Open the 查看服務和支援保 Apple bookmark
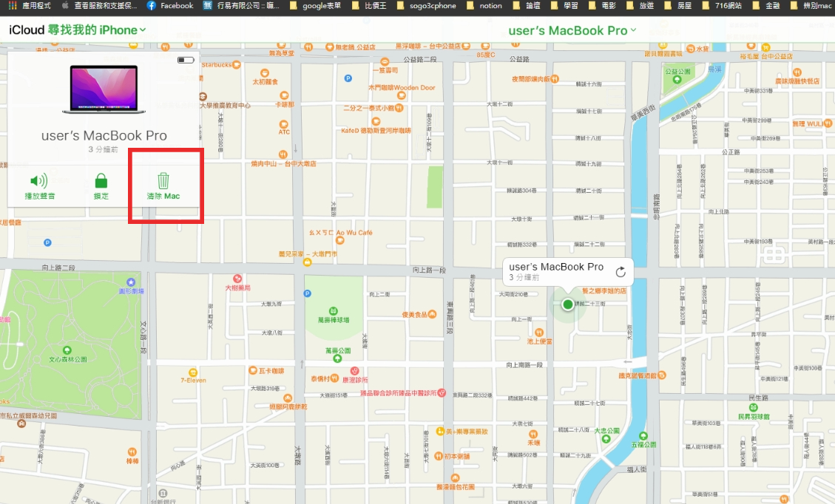The height and width of the screenshot is (504, 835). [x=100, y=6]
